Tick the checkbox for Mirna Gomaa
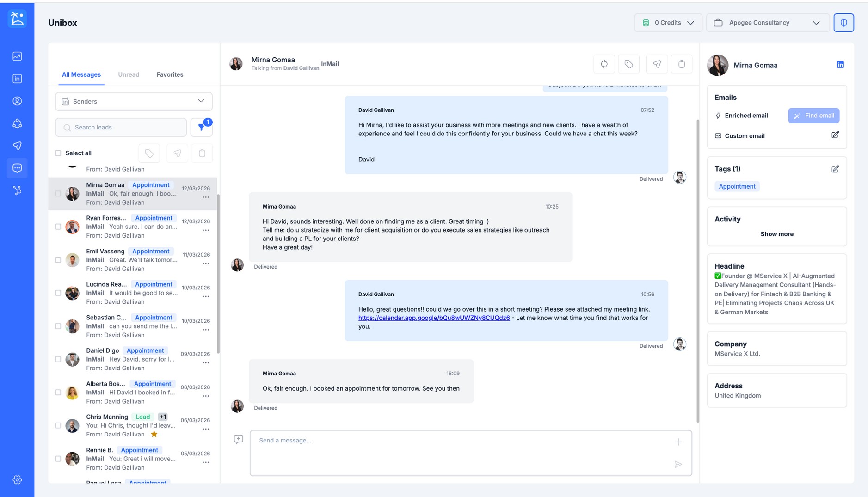Image resolution: width=868 pixels, height=497 pixels. tap(58, 194)
